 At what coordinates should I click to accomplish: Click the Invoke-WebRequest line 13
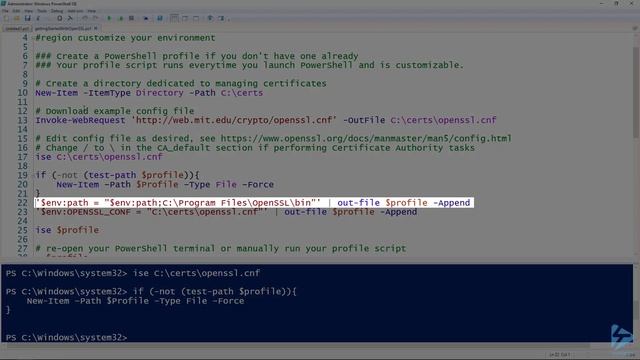(266, 120)
